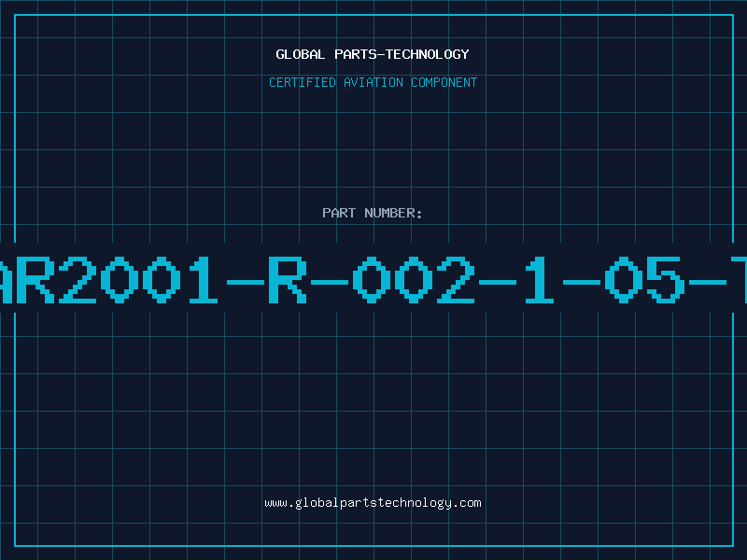
Task: Click the GLOBAL PARTS-TECHNOLOGY heading
Action: tap(373, 54)
